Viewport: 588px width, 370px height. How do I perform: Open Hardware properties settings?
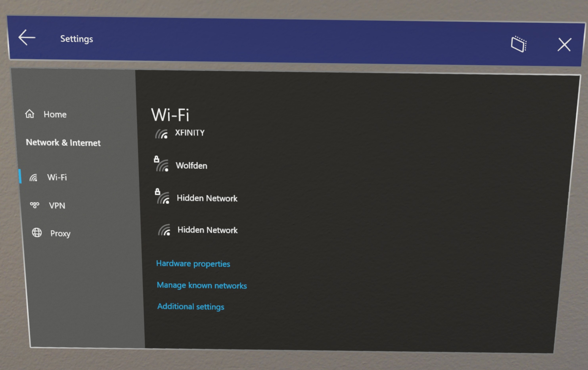coord(193,263)
